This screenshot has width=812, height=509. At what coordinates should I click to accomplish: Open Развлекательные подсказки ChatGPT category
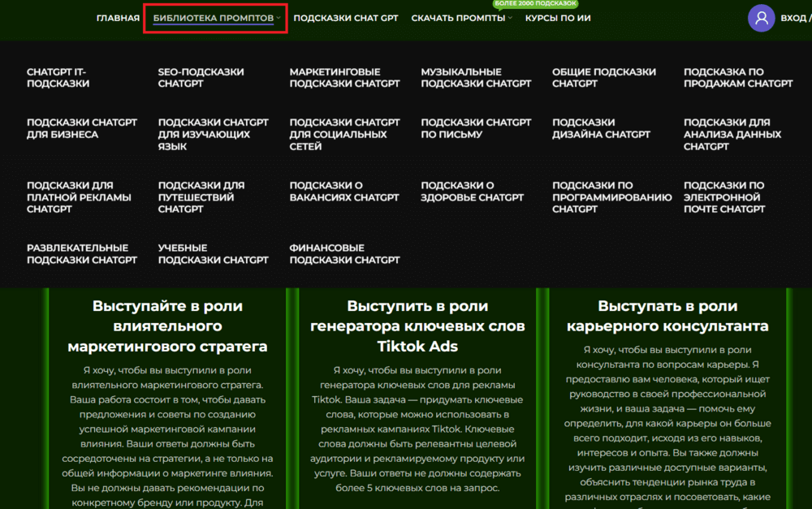[81, 254]
